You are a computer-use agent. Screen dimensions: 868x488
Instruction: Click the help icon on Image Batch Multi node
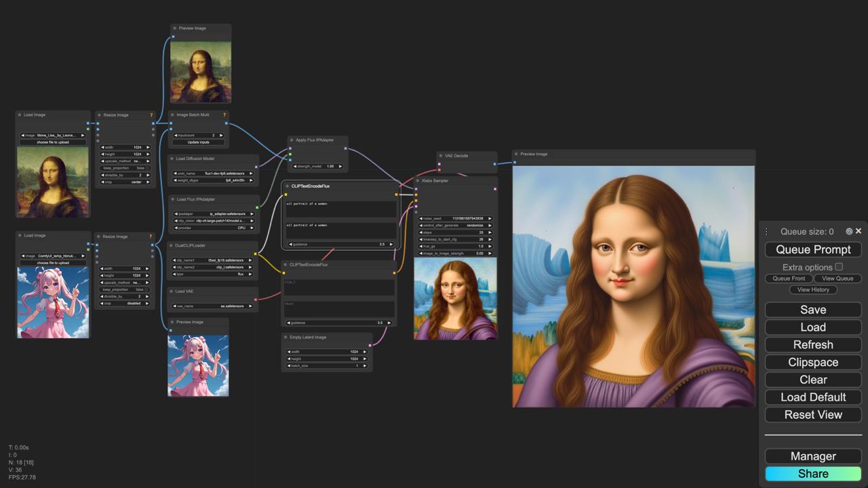pos(224,115)
